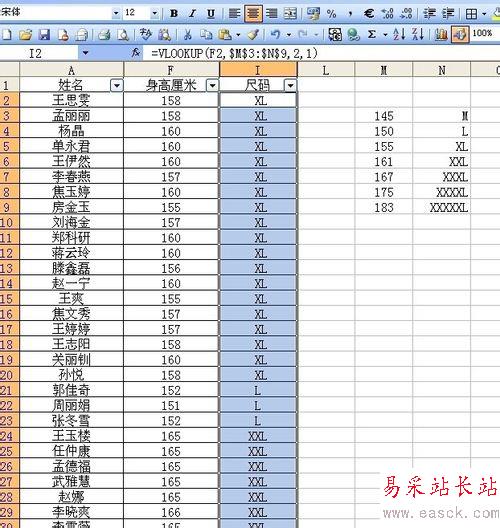Undo last action
Viewport: 500px width, 528px height.
tap(276, 34)
